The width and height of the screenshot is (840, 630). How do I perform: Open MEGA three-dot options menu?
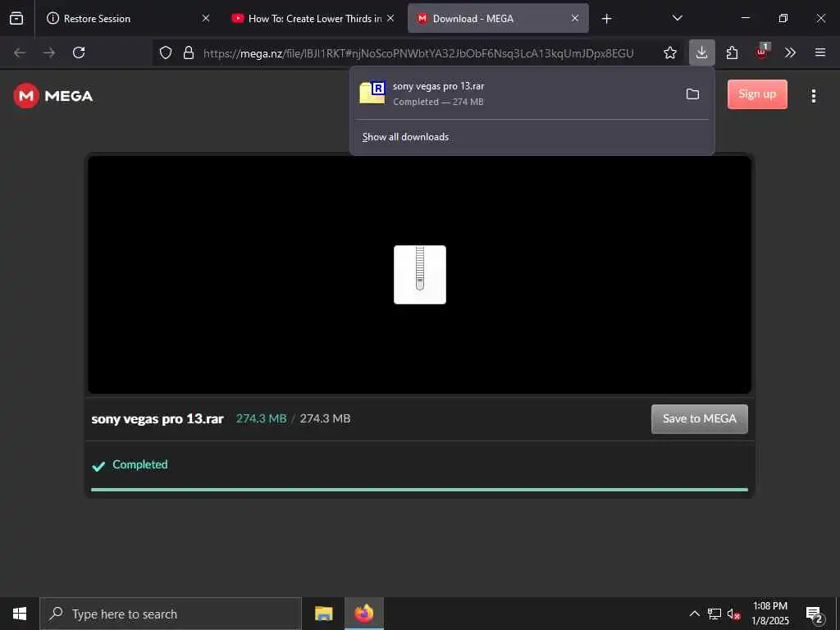[814, 96]
